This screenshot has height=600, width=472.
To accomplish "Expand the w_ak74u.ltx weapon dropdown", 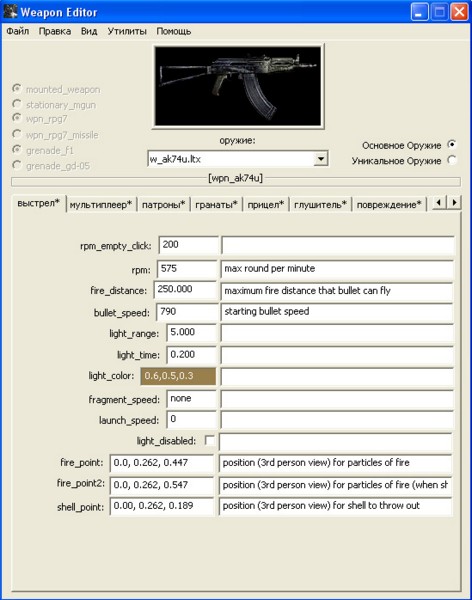I will [321, 158].
